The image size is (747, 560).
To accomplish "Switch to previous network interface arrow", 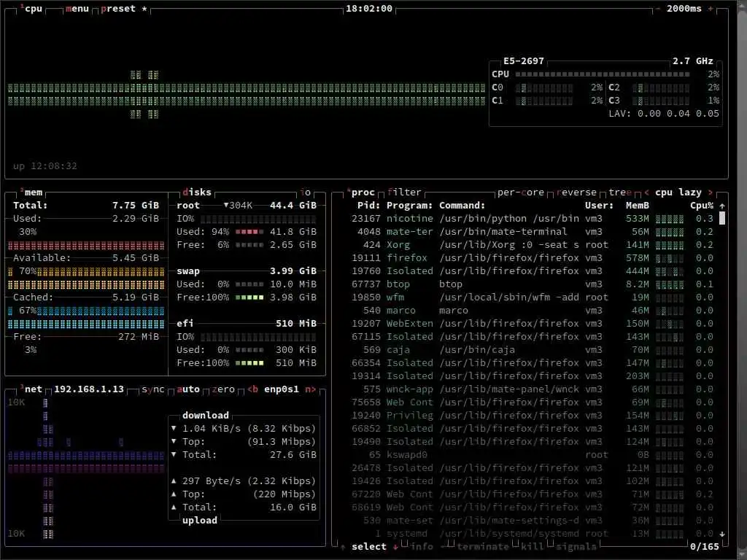I will pos(253,389).
